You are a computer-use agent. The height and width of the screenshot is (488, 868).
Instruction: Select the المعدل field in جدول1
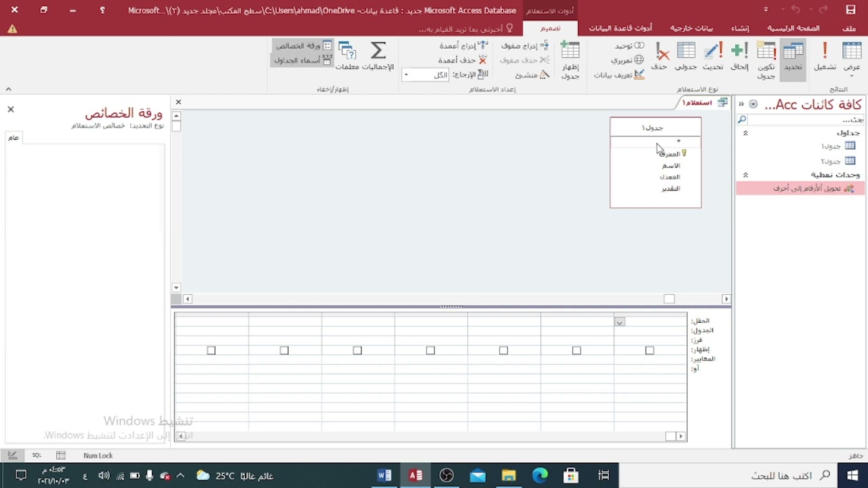[670, 177]
